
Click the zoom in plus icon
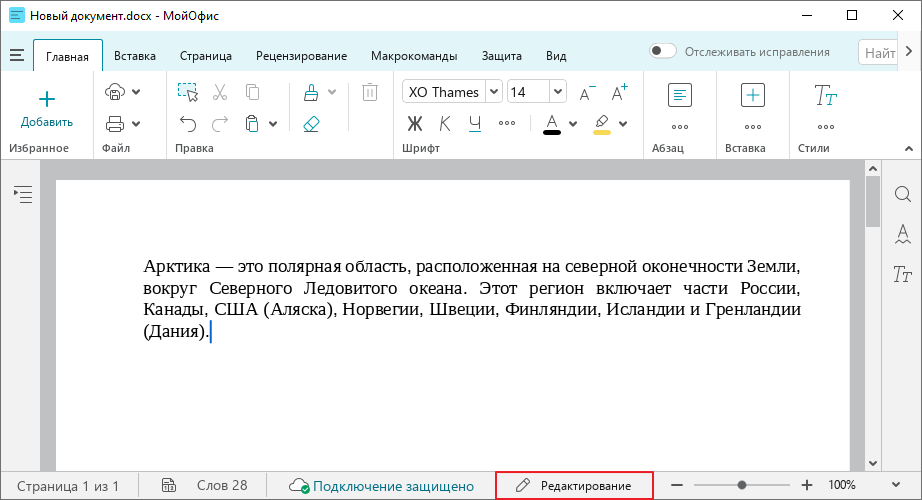click(x=807, y=485)
